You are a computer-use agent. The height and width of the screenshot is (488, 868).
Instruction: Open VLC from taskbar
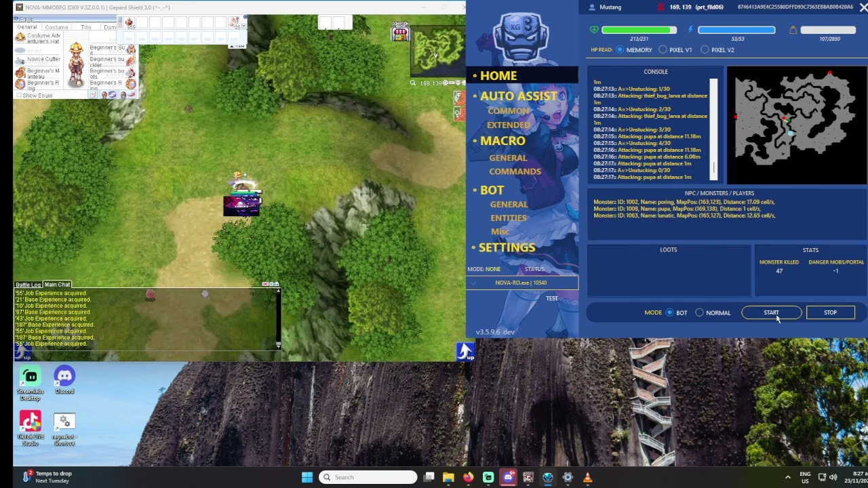tap(587, 477)
